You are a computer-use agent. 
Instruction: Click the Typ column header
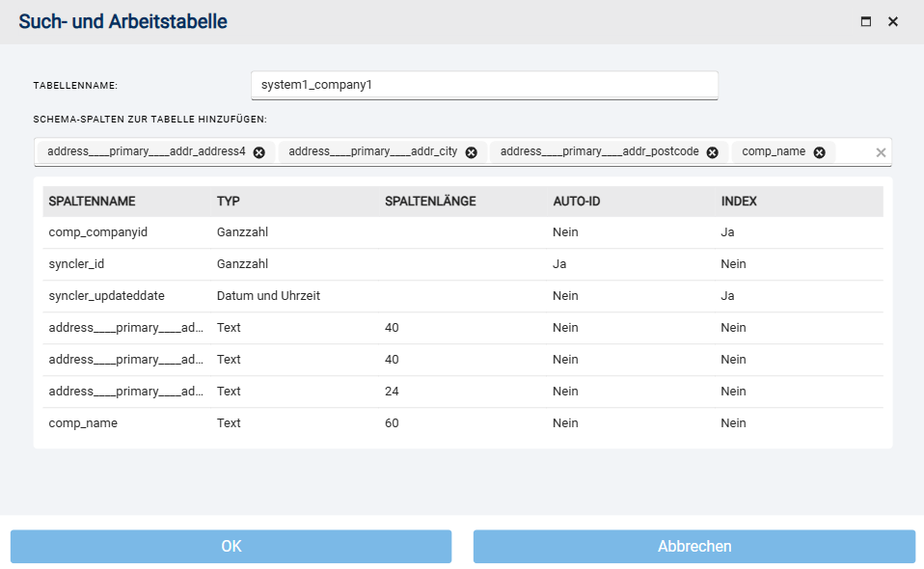229,202
